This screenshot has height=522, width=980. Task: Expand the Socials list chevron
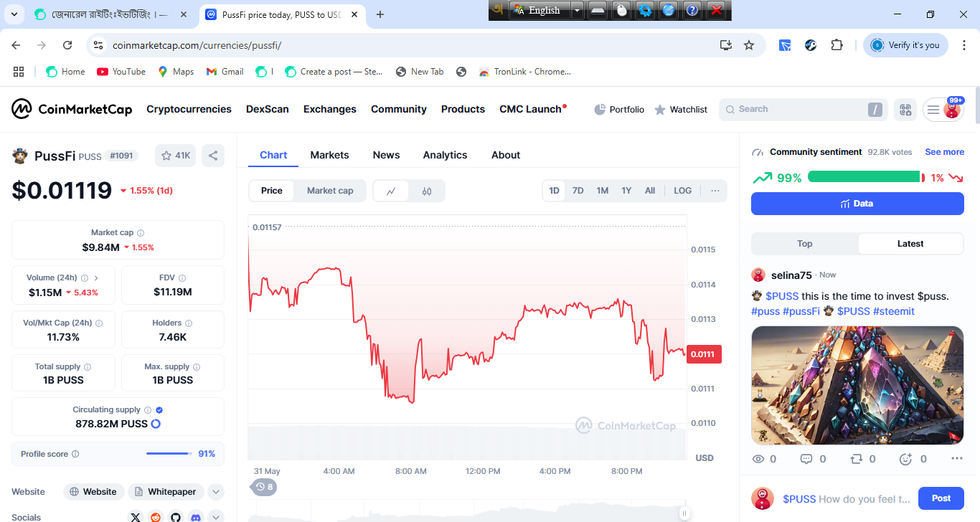point(216,517)
